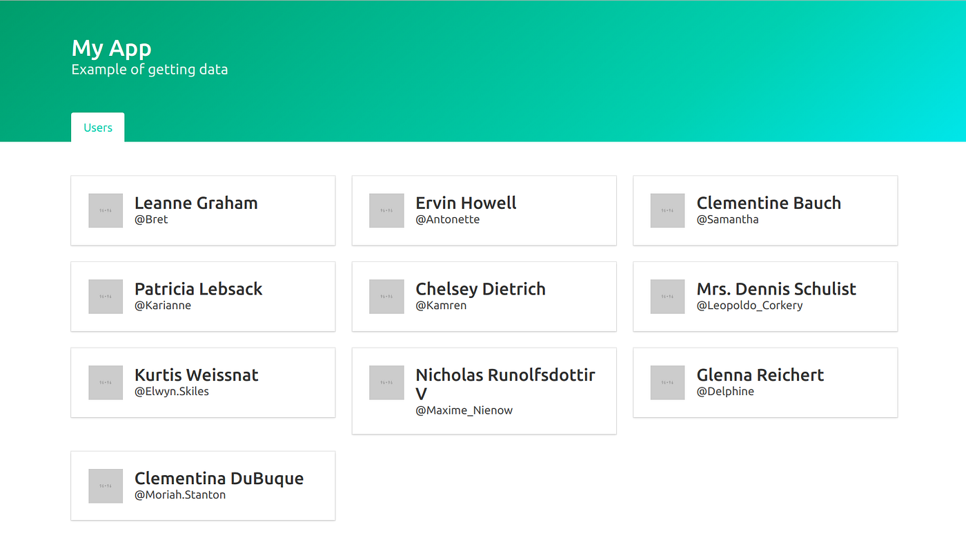Click the @Karianne username
The image size is (966, 560).
coord(163,306)
